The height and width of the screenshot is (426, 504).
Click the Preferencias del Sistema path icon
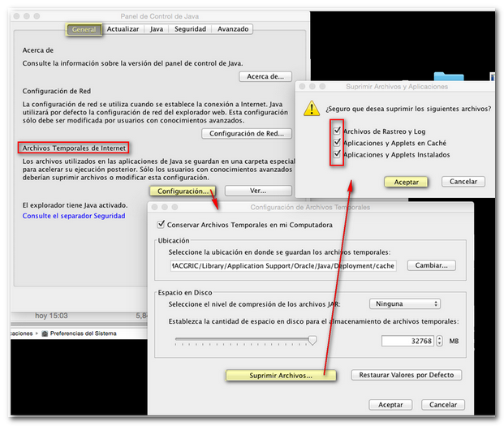point(45,333)
